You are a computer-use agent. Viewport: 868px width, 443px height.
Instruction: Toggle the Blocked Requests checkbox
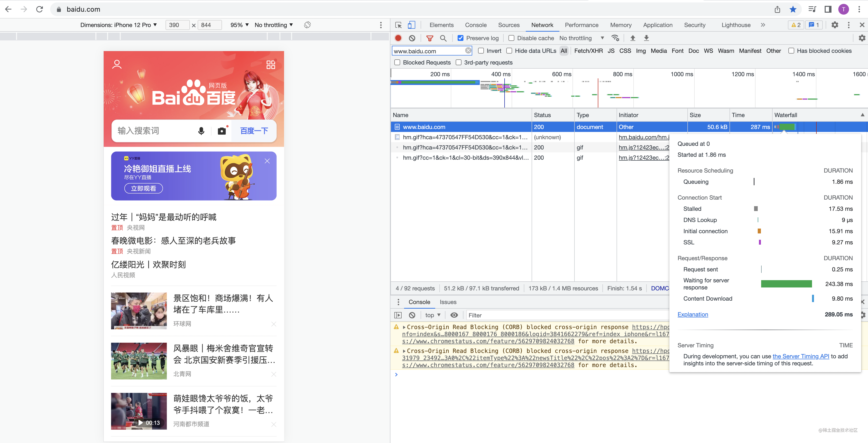(x=399, y=62)
